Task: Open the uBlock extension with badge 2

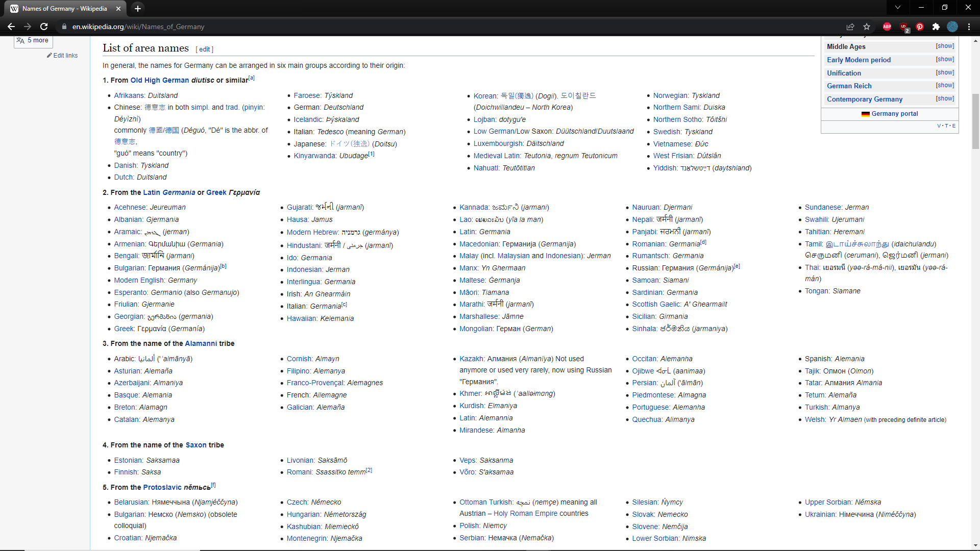Action: click(x=904, y=27)
